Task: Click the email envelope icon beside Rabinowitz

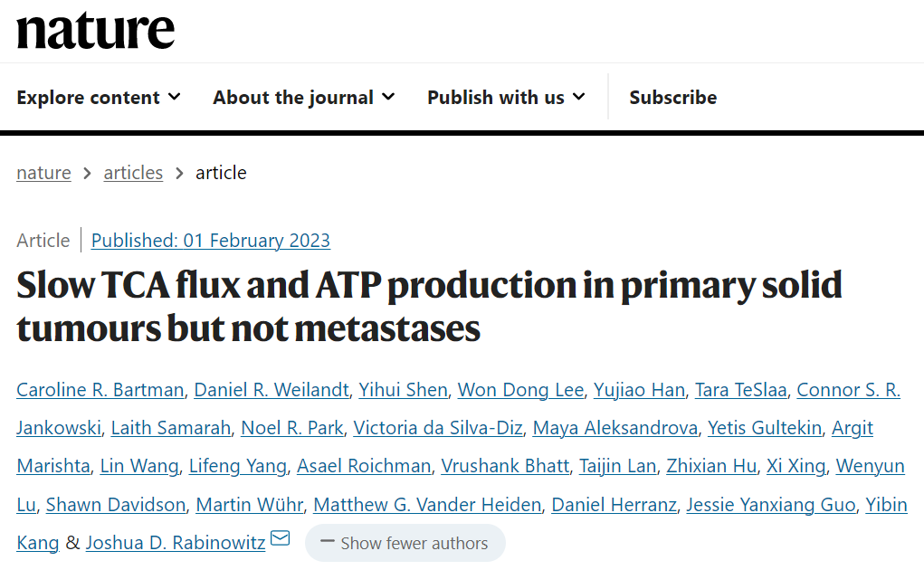Action: [x=281, y=539]
